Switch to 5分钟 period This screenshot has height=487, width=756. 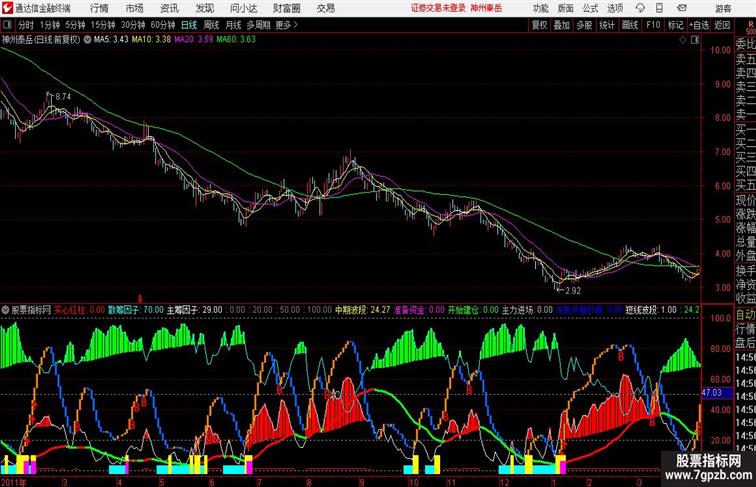[75, 25]
